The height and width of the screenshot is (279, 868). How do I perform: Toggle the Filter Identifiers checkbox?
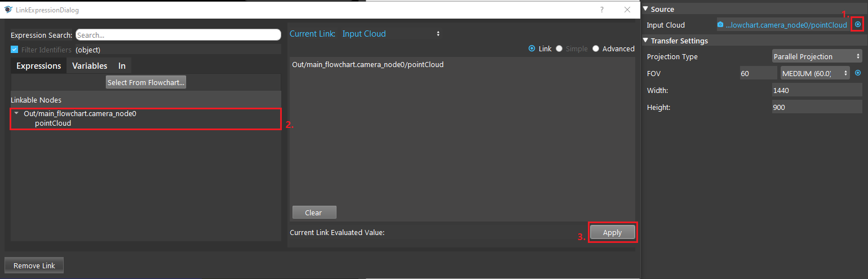[x=15, y=50]
